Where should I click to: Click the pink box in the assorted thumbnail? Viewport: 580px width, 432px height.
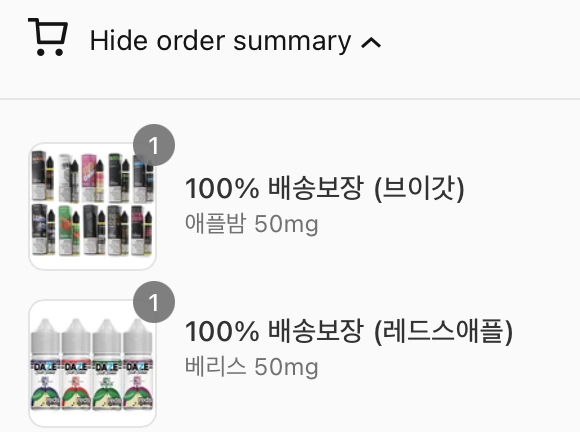tap(92, 176)
